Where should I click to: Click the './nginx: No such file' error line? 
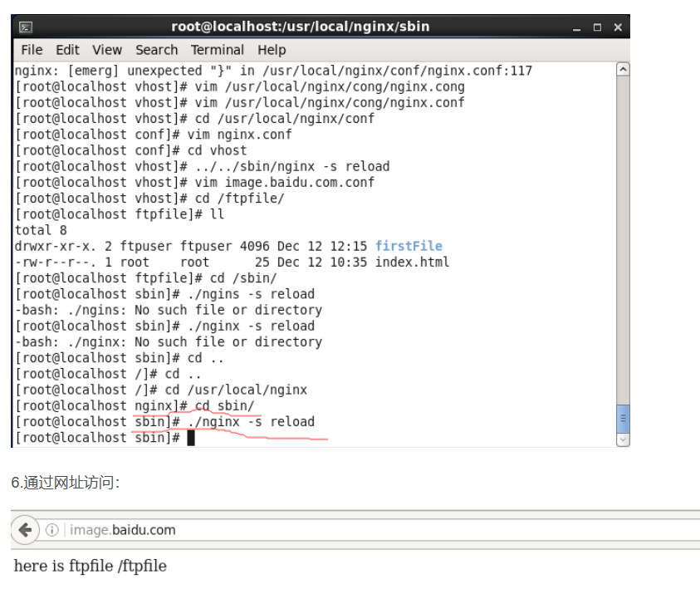coord(169,342)
